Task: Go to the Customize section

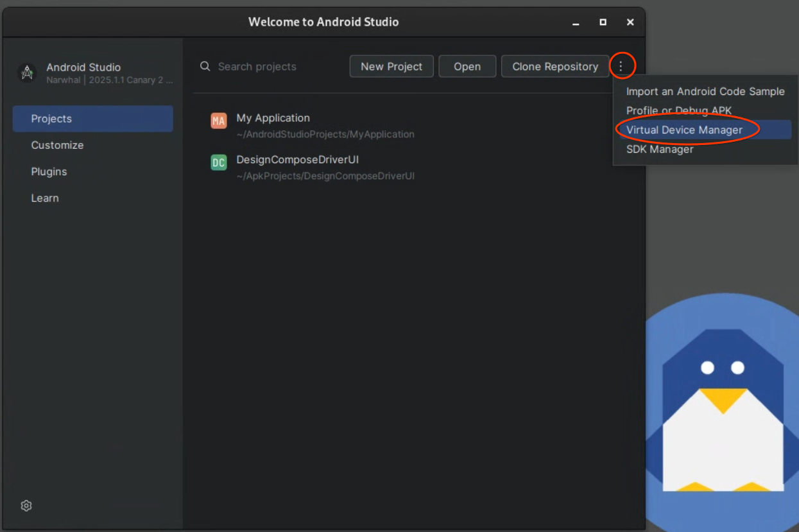Action: [57, 145]
